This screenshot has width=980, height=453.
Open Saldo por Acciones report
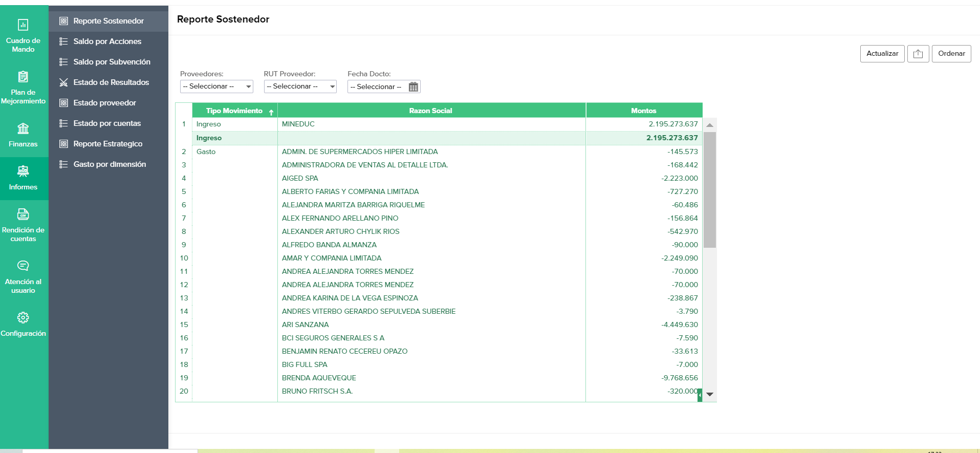[x=107, y=41]
